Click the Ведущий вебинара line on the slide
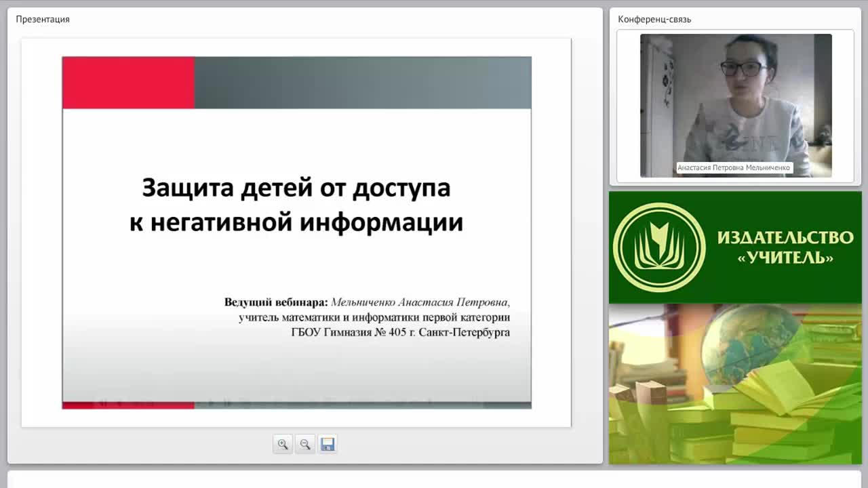Screen dimensions: 868x488 coord(367,302)
